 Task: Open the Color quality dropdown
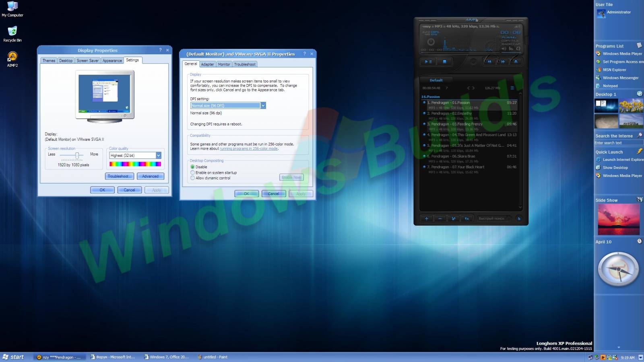point(158,155)
